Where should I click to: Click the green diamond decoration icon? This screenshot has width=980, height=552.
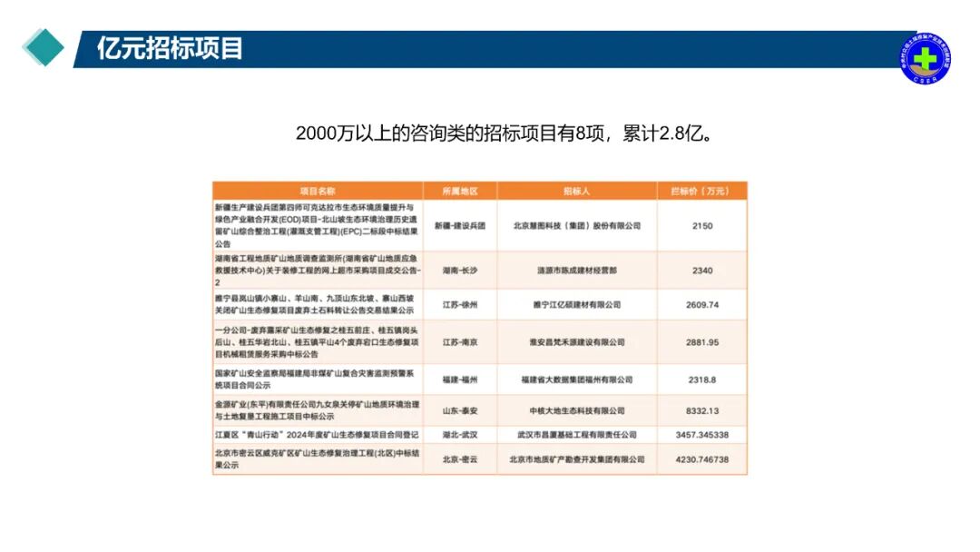[x=42, y=44]
